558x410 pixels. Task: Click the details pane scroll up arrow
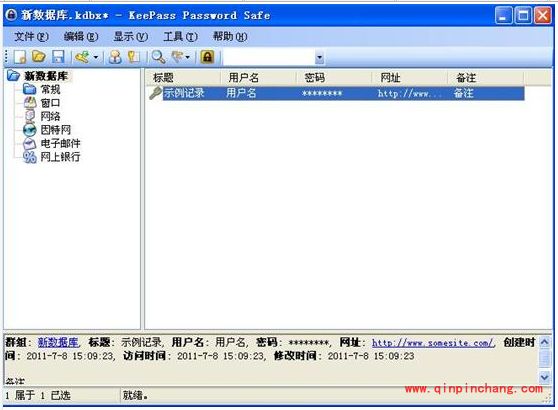tap(544, 343)
